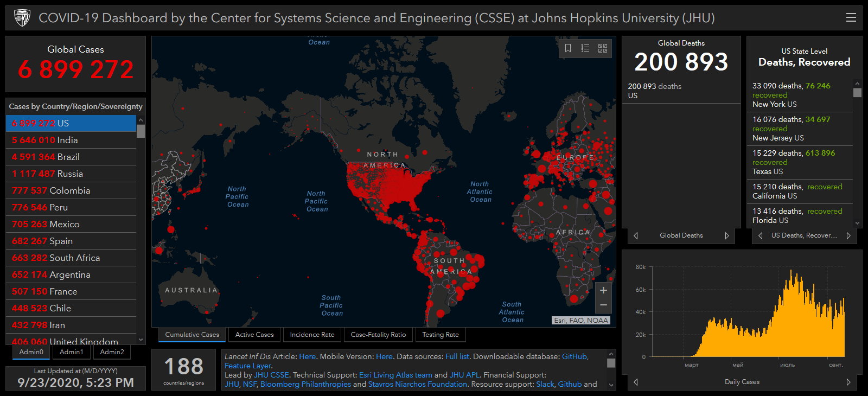Select Argentina in the country list
This screenshot has height=396, width=868.
71,274
